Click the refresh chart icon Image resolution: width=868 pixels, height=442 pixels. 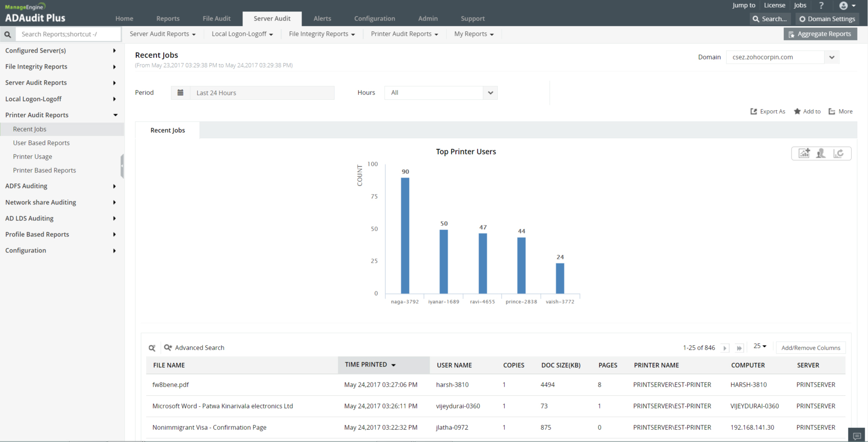(838, 153)
